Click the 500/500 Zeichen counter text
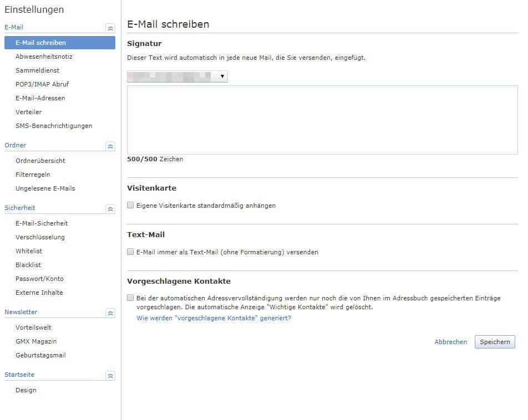 155,159
